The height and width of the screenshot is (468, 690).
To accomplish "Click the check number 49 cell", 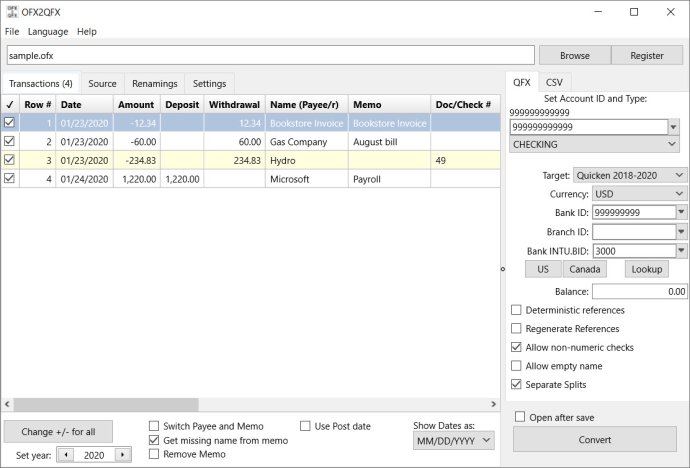I will tap(465, 160).
